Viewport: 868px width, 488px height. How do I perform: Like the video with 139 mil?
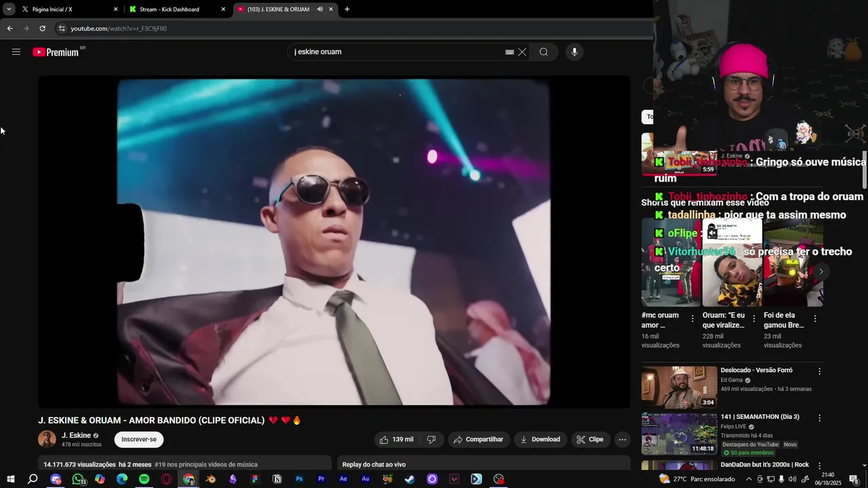coord(397,439)
